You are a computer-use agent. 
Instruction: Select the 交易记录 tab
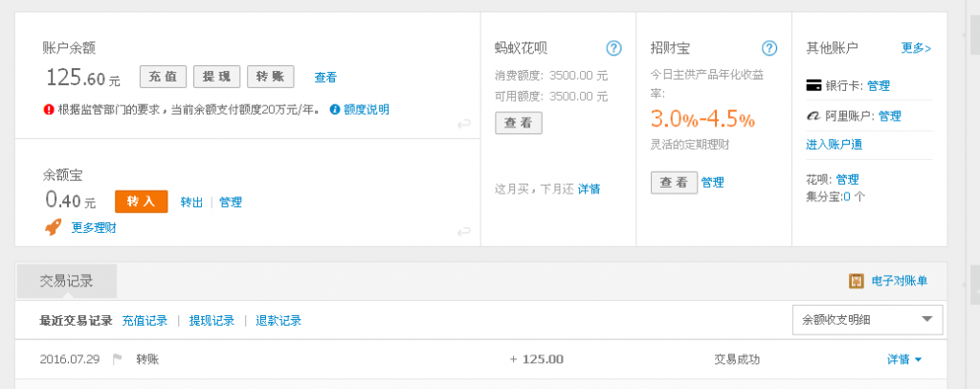coord(67,281)
